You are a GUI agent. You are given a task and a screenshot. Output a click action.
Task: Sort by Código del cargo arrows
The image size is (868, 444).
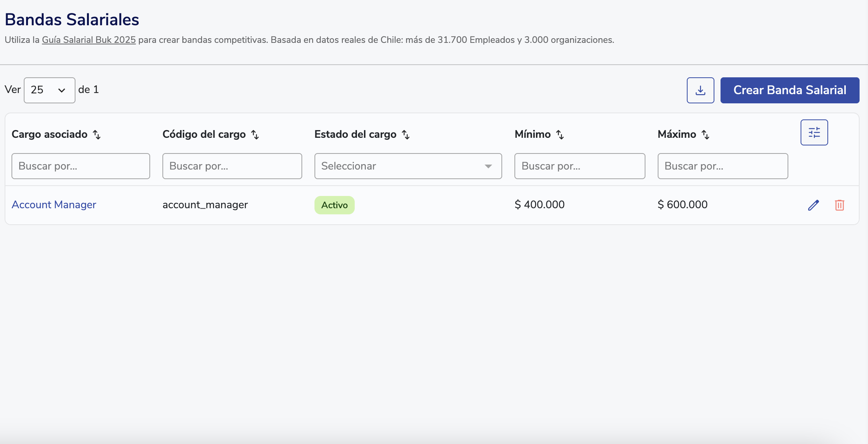click(255, 135)
